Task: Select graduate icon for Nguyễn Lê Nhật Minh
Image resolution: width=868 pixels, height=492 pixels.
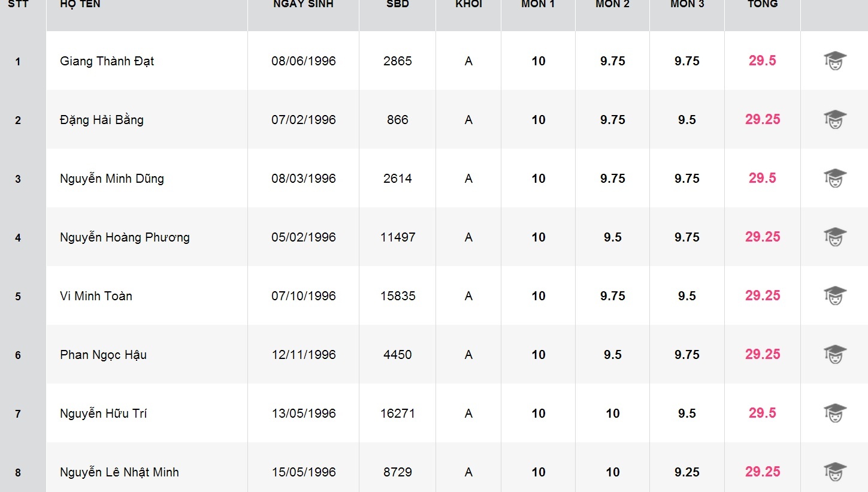Action: tap(835, 472)
